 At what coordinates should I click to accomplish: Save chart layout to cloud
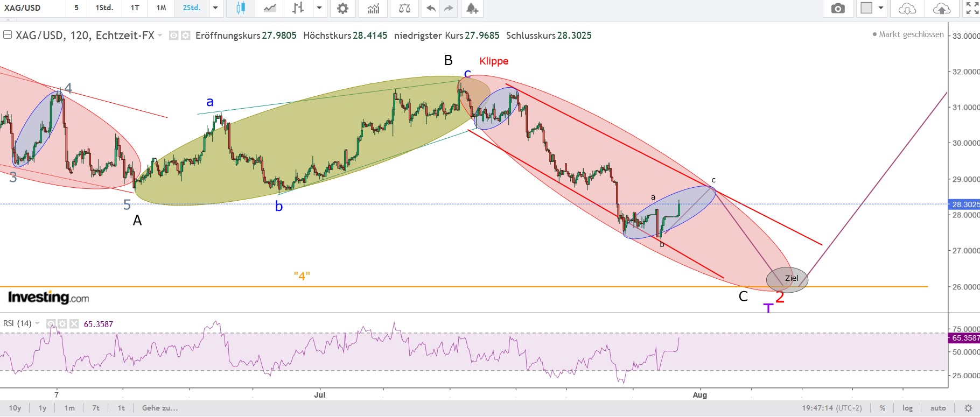coord(941,8)
